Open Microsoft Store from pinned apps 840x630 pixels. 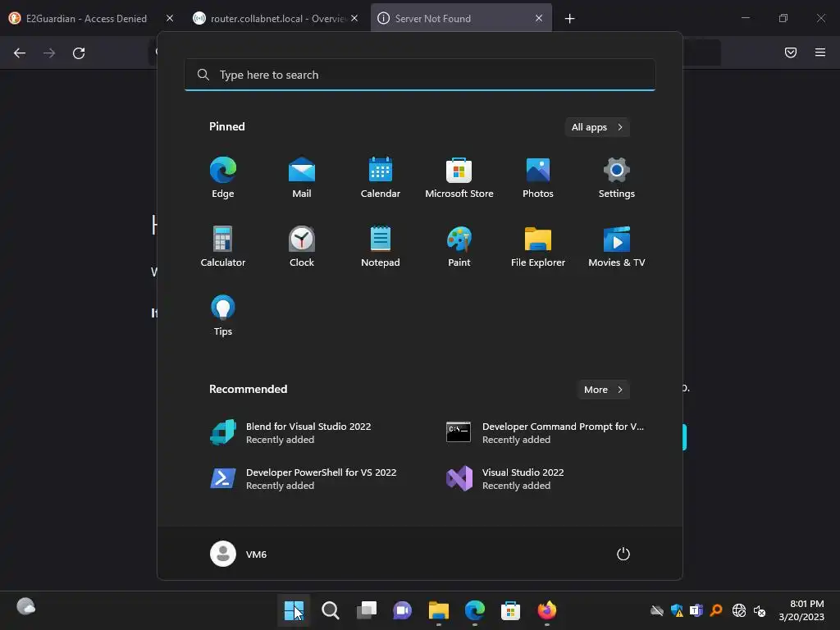tap(459, 178)
